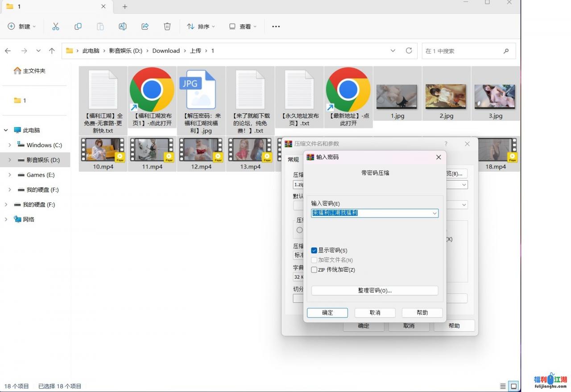The width and height of the screenshot is (571, 392).
Task: Click the refresh icon in address bar
Action: tap(409, 51)
